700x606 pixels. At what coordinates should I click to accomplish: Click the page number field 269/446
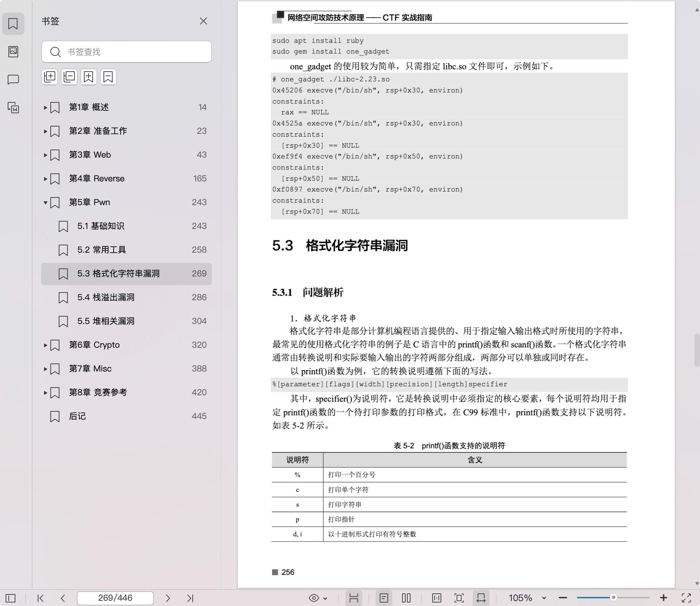point(115,598)
